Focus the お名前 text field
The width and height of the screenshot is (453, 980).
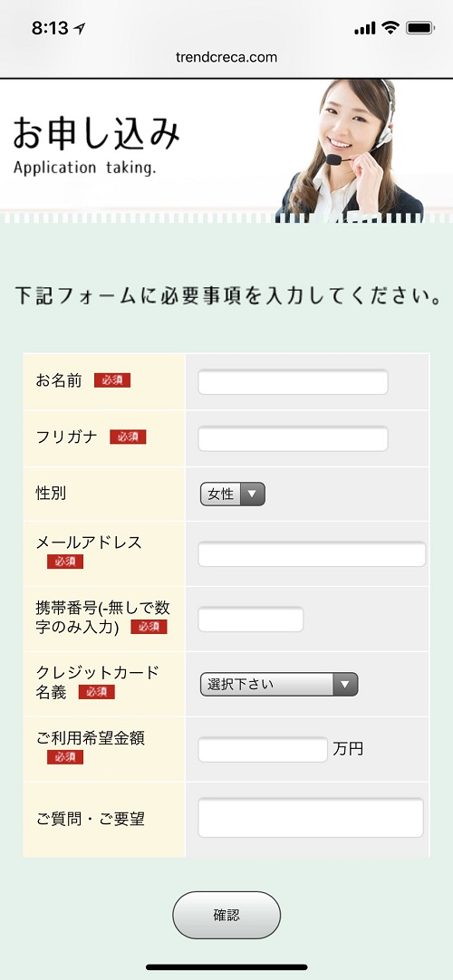point(293,382)
